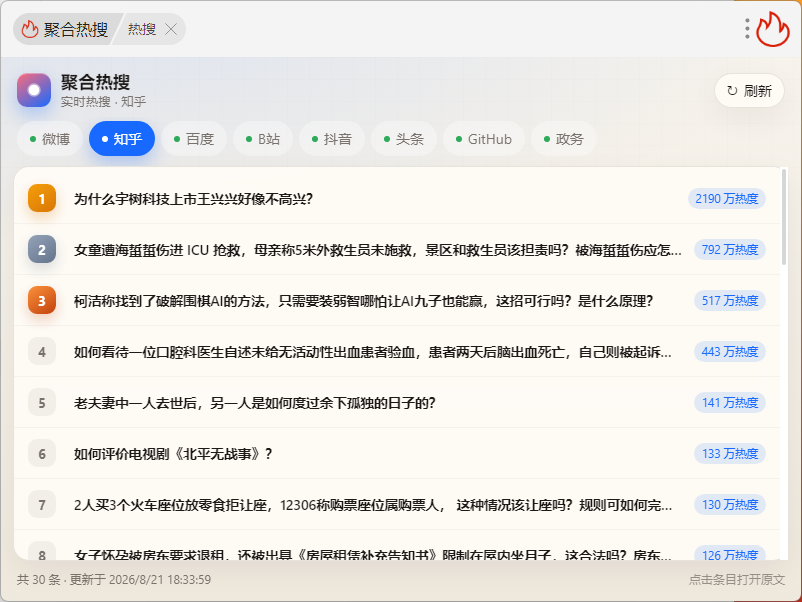This screenshot has height=602, width=802.
Task: Switch to the 抖音 source tab
Action: coord(332,139)
